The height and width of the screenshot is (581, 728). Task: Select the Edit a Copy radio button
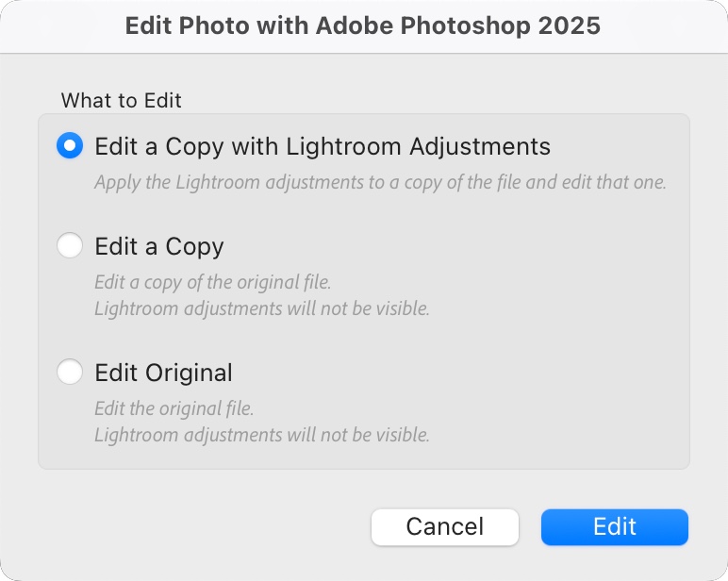click(70, 246)
